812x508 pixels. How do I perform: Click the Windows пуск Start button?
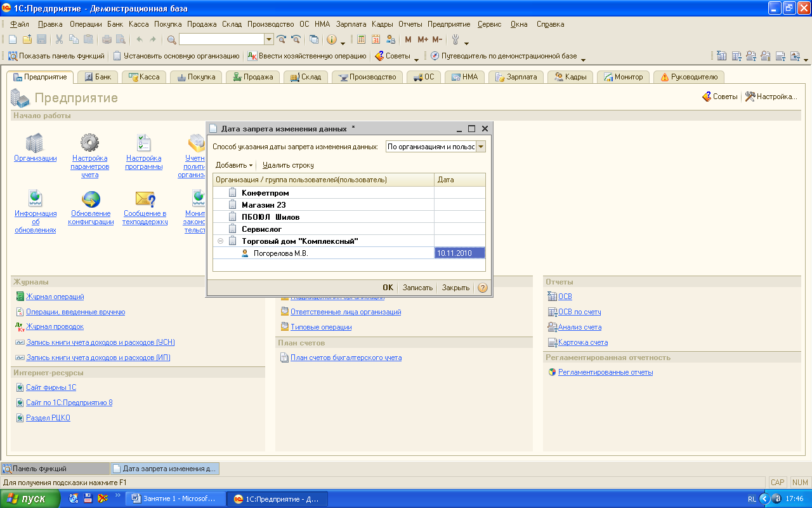tap(30, 498)
